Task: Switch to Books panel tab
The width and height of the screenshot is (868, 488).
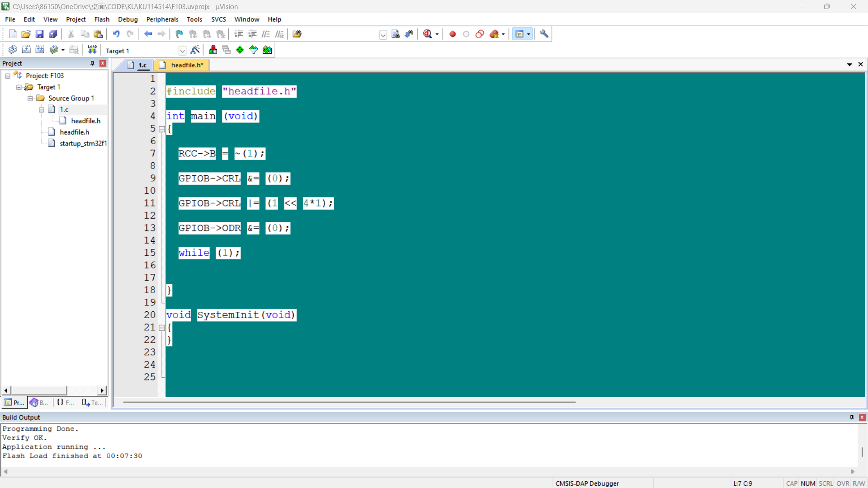Action: (39, 403)
